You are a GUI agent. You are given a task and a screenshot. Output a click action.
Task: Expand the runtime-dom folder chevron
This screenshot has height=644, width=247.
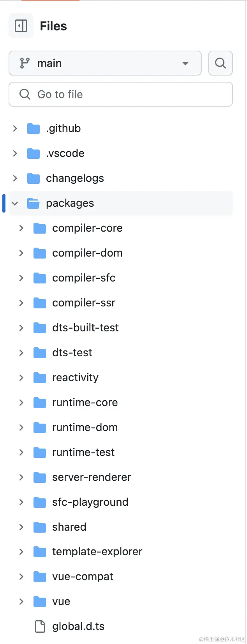tap(21, 428)
